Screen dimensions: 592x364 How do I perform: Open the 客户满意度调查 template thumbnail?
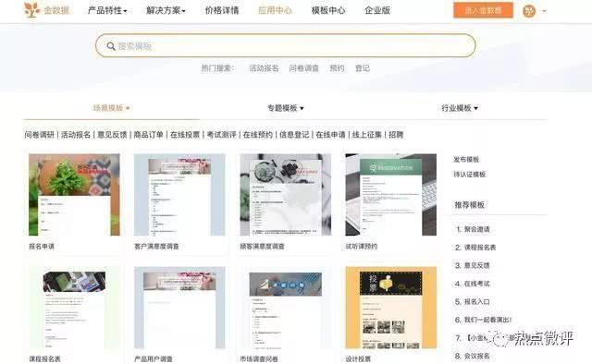[179, 195]
